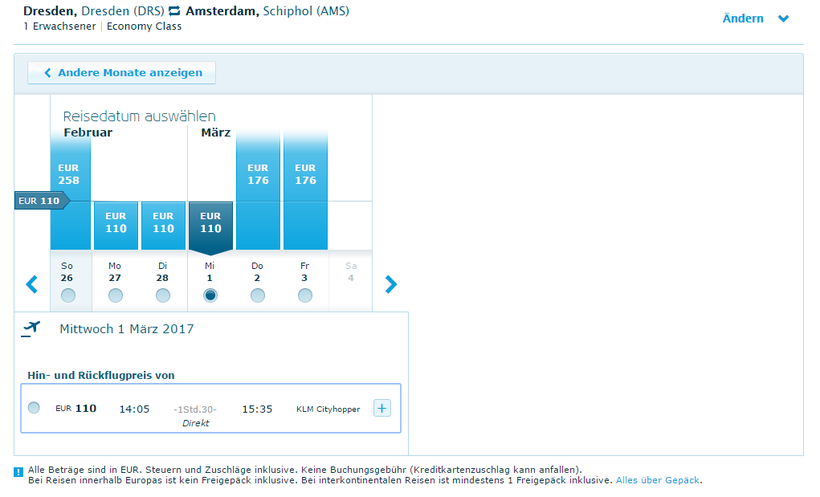Select the radio button for Do 2
Screen dimensions: 820x497
[257, 296]
